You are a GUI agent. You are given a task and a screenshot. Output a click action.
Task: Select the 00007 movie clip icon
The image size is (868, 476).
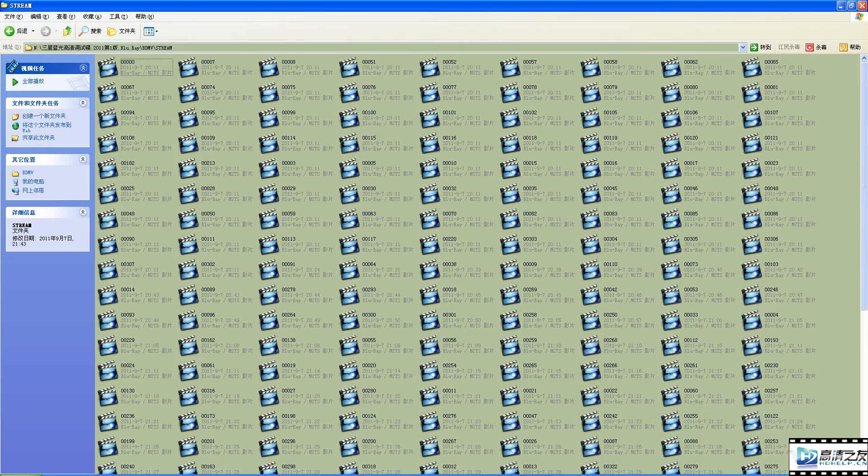click(x=189, y=67)
